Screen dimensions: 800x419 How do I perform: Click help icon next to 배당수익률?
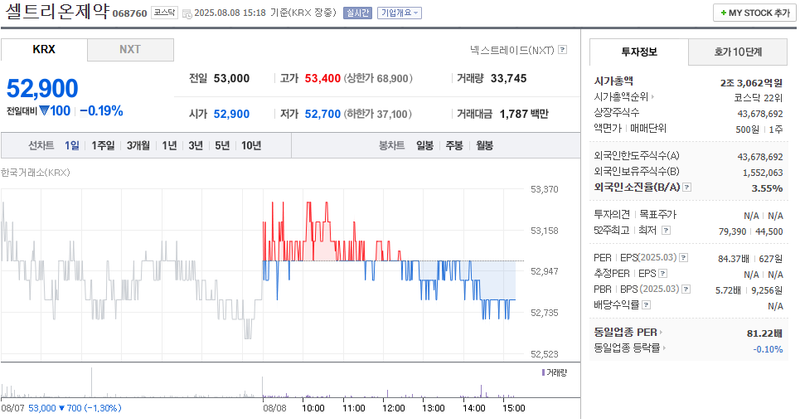click(646, 305)
